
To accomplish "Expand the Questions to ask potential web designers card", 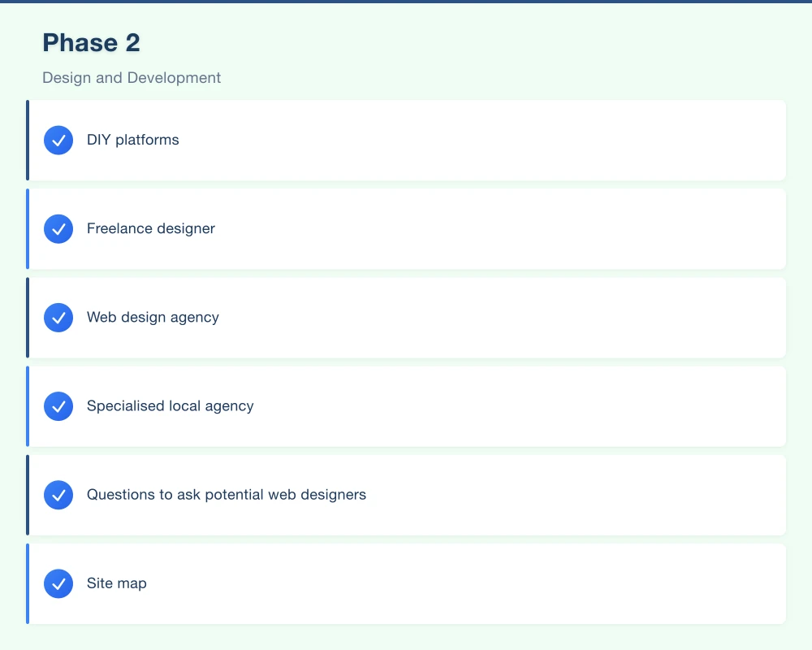I will pos(406,495).
